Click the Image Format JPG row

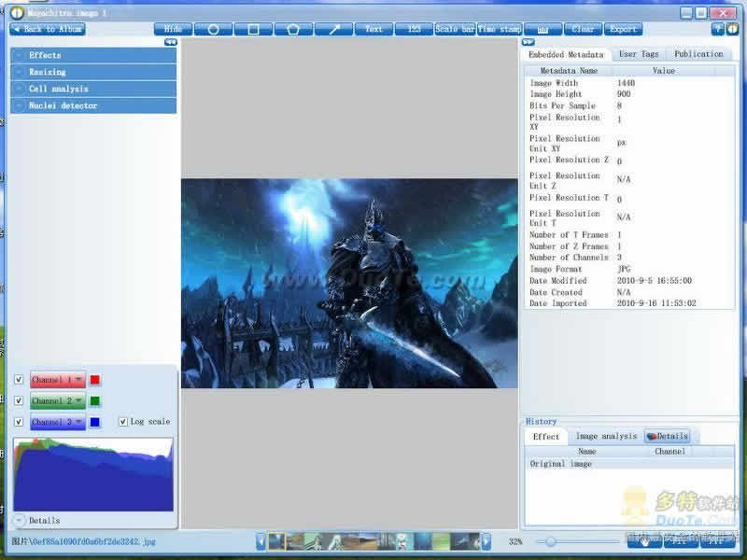[629, 269]
